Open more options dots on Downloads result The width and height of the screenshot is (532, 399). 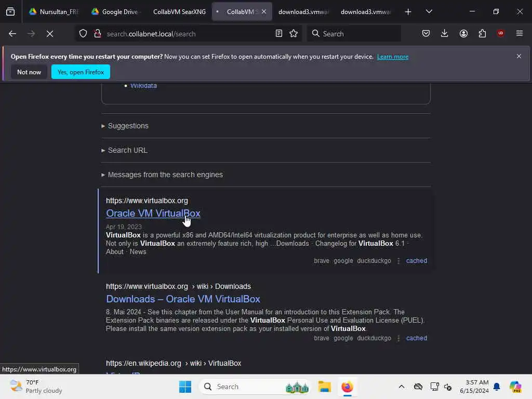coord(398,338)
